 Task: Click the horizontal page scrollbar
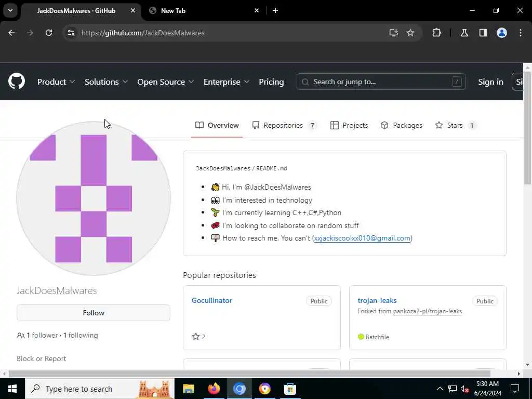click(249, 374)
